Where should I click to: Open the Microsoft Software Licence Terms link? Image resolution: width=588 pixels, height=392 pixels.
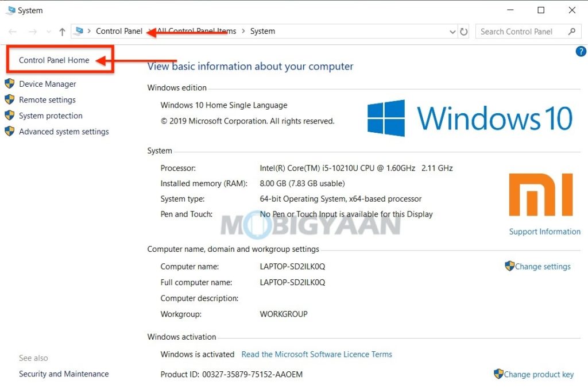(316, 354)
